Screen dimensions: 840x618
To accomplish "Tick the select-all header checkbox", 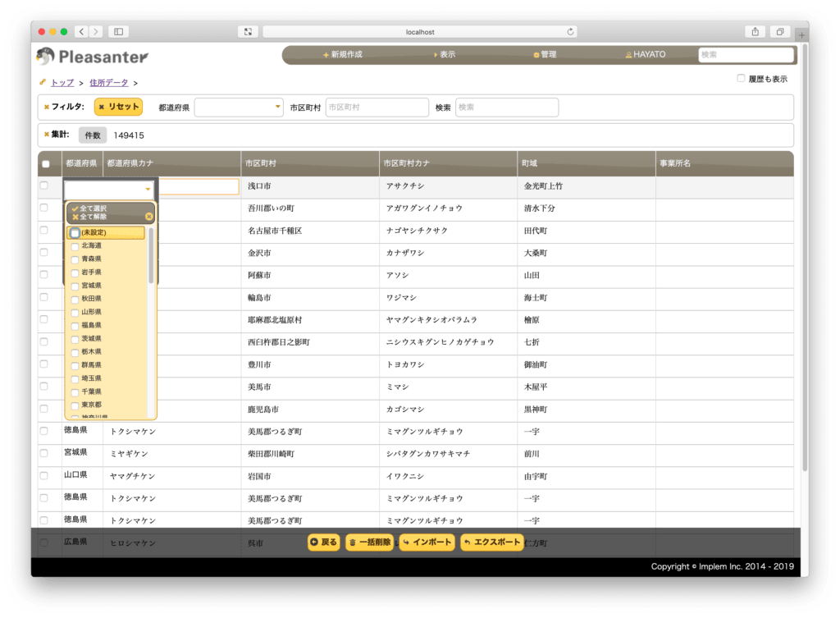I will coord(46,164).
